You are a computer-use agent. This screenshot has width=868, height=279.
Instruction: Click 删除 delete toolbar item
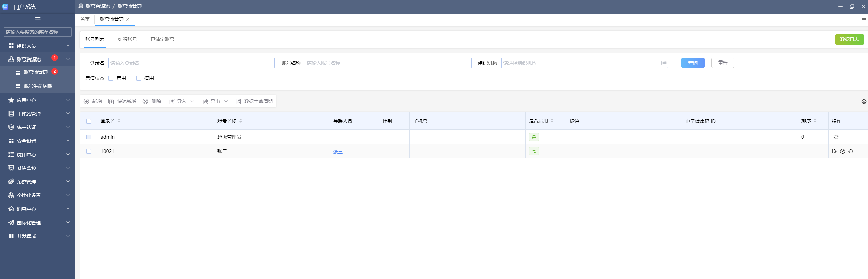click(x=152, y=101)
